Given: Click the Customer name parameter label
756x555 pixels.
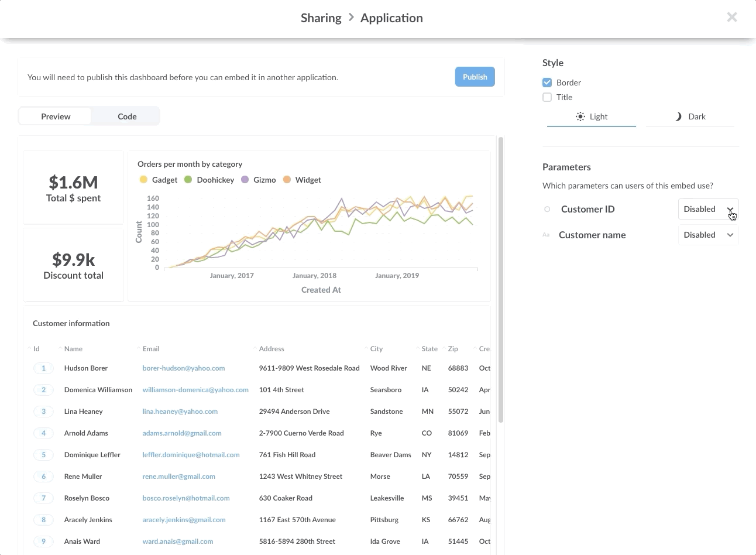Looking at the screenshot, I should click(x=592, y=235).
